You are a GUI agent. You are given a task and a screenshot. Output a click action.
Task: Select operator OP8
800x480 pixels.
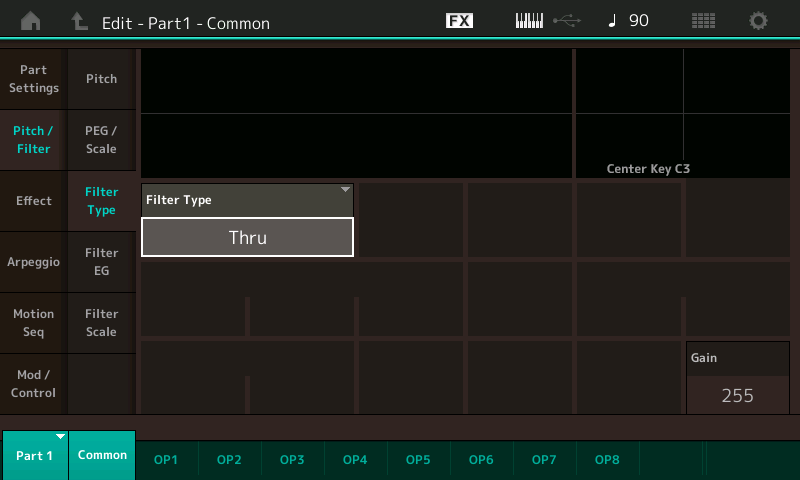[x=607, y=460]
